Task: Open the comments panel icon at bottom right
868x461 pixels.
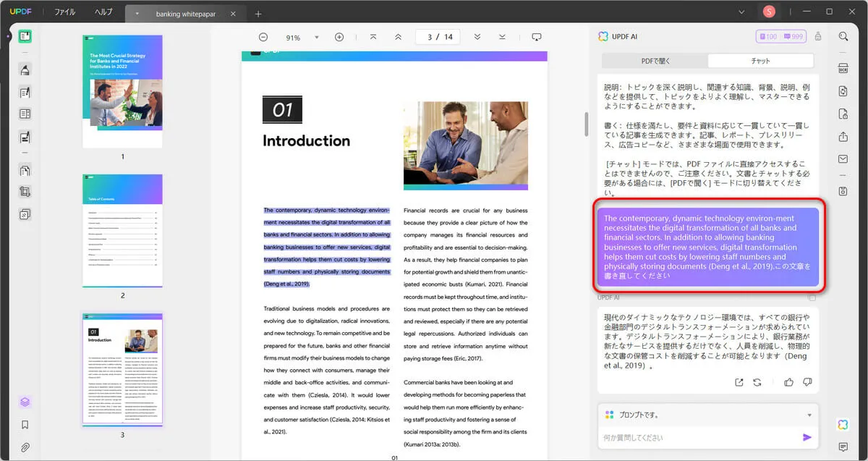Action: pyautogui.click(x=843, y=447)
